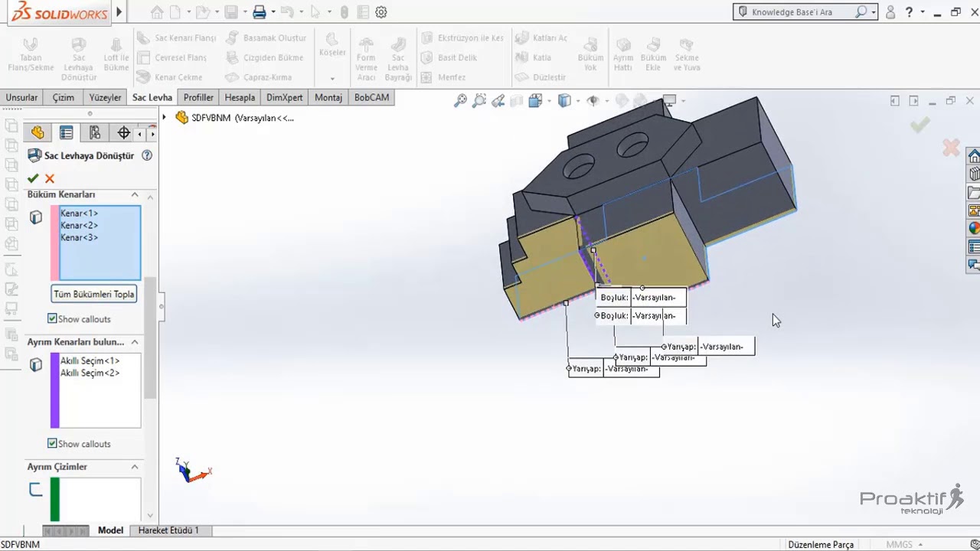Screen dimensions: 980x551
Task: Open the Köşeler dropdown arrow
Action: click(x=332, y=78)
